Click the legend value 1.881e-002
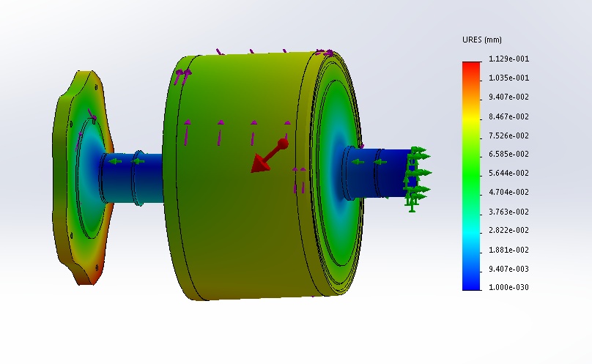 click(x=508, y=250)
